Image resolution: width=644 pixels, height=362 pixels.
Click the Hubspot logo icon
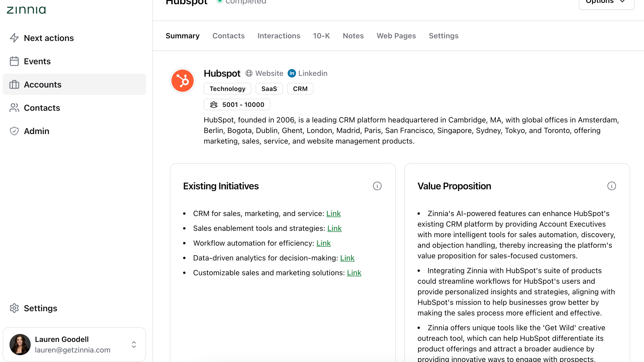[183, 81]
